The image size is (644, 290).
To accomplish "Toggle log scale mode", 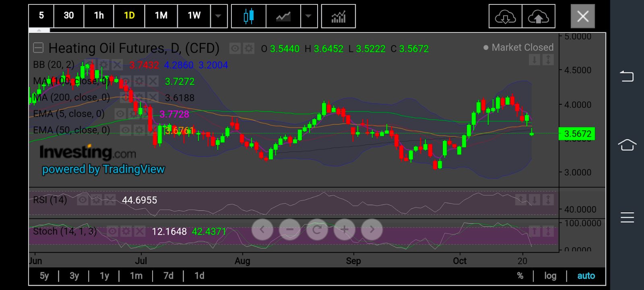I will click(x=550, y=276).
